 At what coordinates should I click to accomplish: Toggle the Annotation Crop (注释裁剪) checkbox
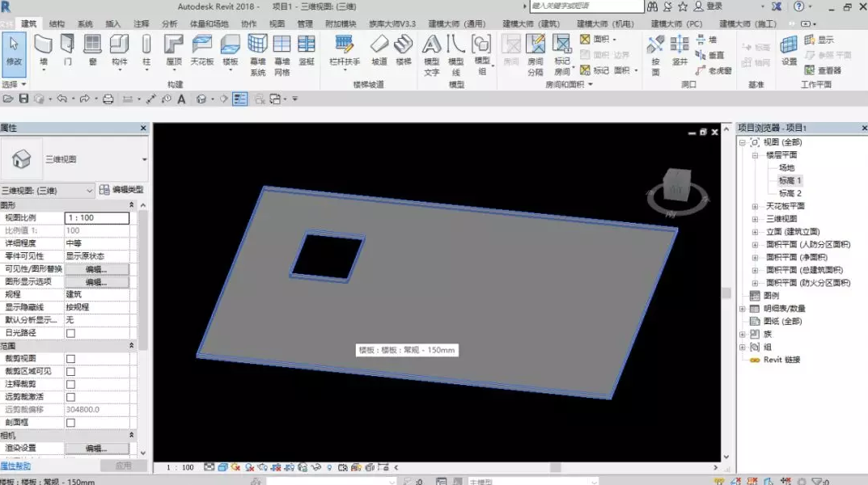[x=70, y=384]
